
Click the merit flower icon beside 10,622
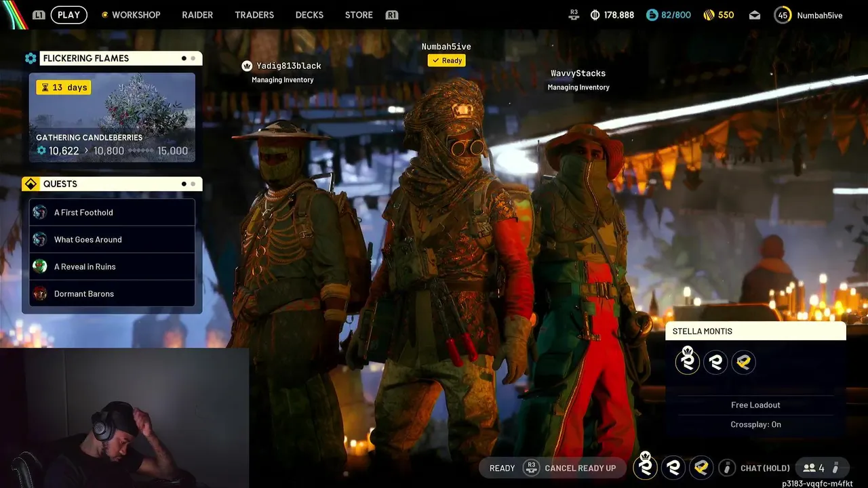tap(41, 150)
